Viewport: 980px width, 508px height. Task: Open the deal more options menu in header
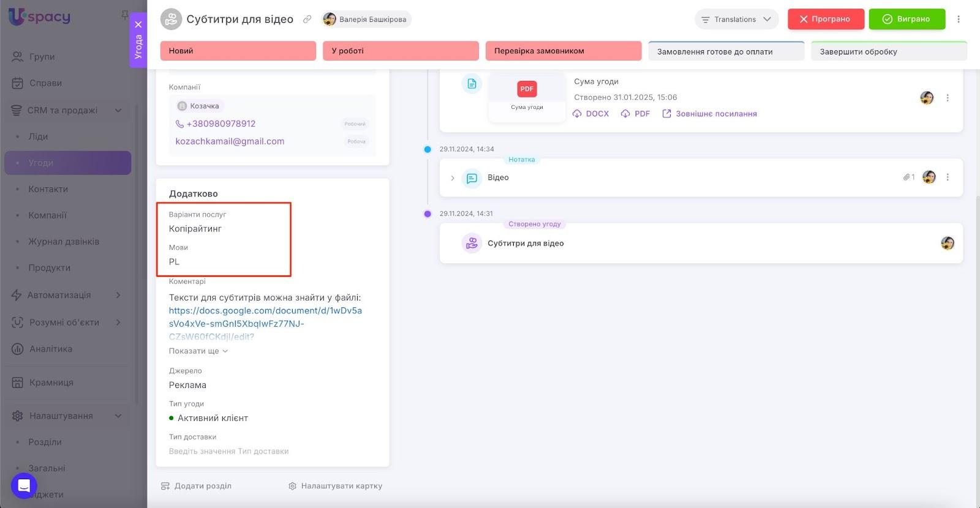click(x=959, y=19)
